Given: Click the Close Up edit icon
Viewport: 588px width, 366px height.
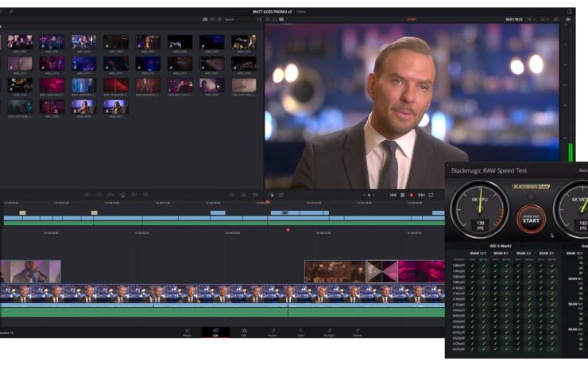Looking at the screenshot, I should coord(122,195).
